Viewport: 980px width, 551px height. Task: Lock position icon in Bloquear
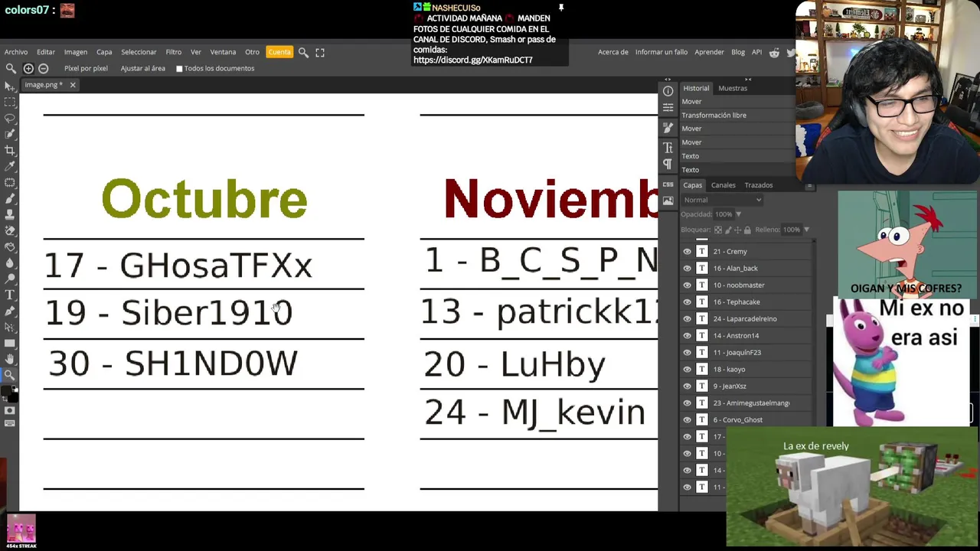tap(739, 230)
